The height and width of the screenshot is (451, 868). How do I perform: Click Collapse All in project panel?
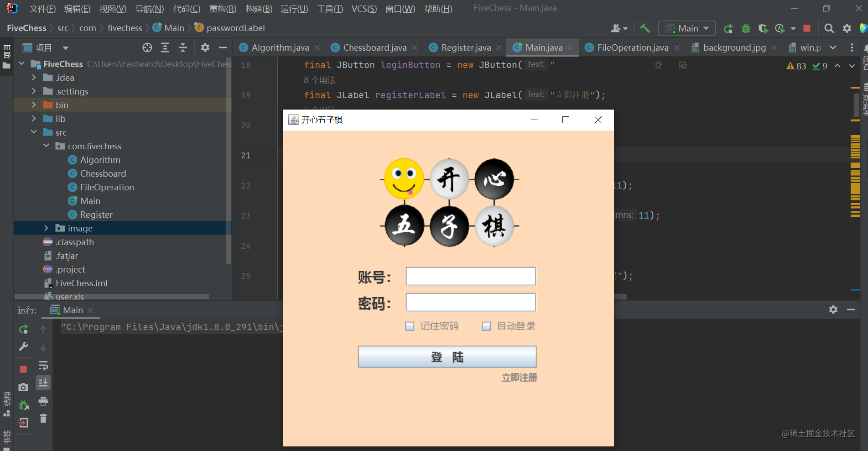coord(183,47)
